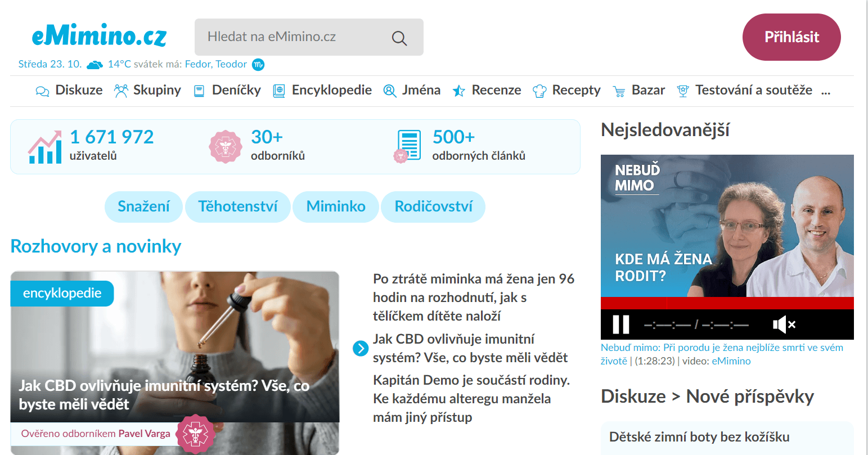
Task: Open the Bazar menu item
Action: pyautogui.click(x=648, y=91)
